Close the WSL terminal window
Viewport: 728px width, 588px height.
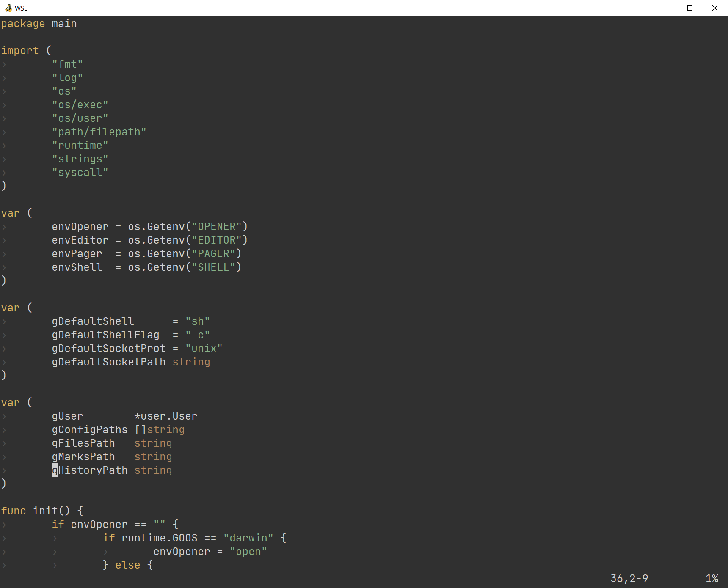(x=715, y=8)
